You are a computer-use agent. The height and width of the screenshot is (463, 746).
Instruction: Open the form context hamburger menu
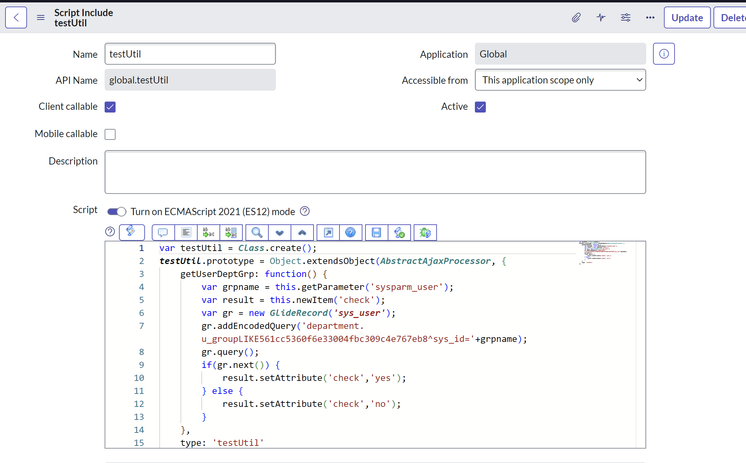coord(41,18)
